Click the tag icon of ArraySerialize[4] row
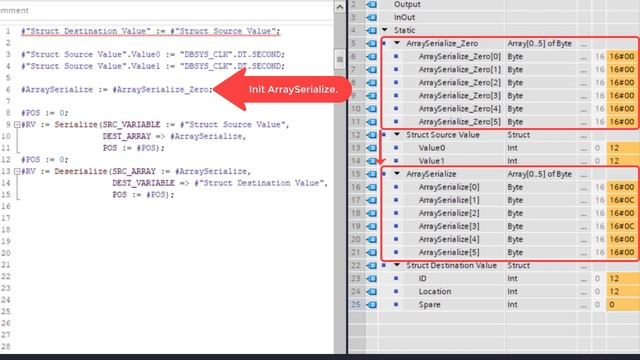This screenshot has height=360, width=640. [x=371, y=240]
